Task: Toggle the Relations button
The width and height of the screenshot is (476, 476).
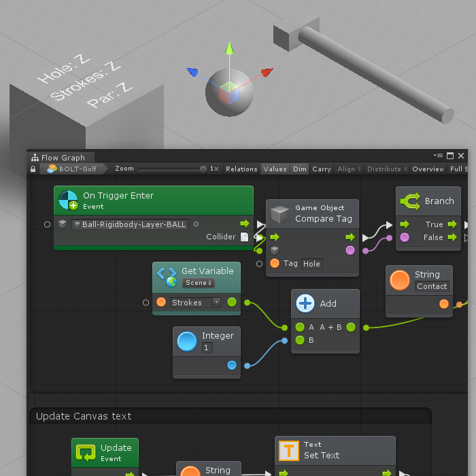Action: [x=241, y=169]
